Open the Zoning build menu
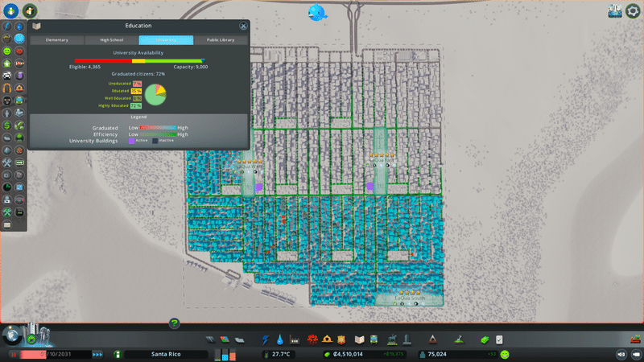 coord(225,339)
